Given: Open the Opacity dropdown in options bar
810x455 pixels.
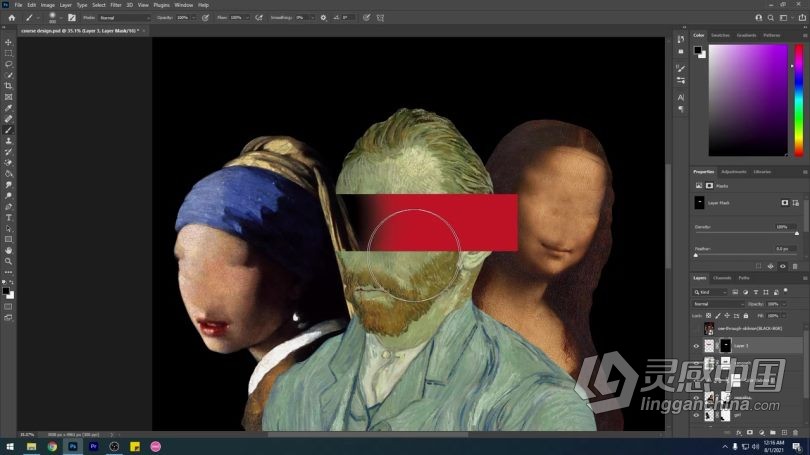Looking at the screenshot, I should point(193,18).
